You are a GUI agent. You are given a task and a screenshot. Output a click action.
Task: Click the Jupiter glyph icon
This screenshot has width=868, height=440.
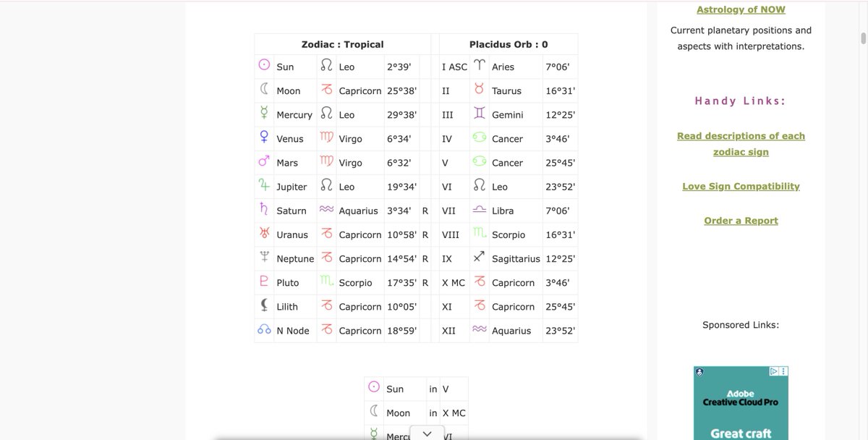click(x=265, y=186)
